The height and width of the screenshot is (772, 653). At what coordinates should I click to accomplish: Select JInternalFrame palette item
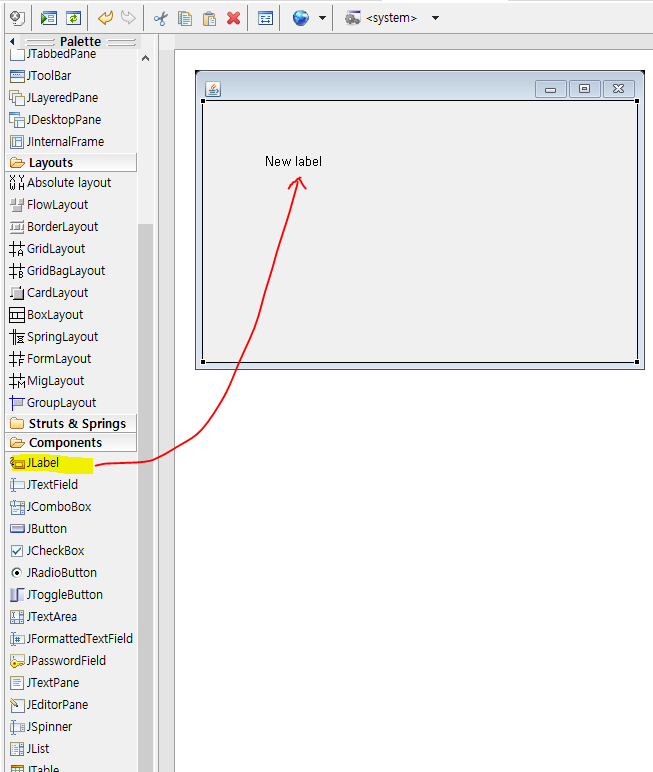click(x=57, y=142)
